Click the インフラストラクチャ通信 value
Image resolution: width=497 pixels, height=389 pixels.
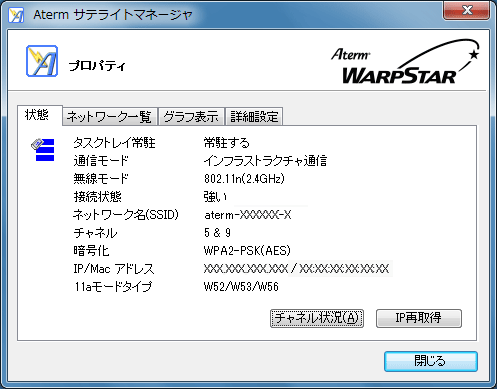265,161
